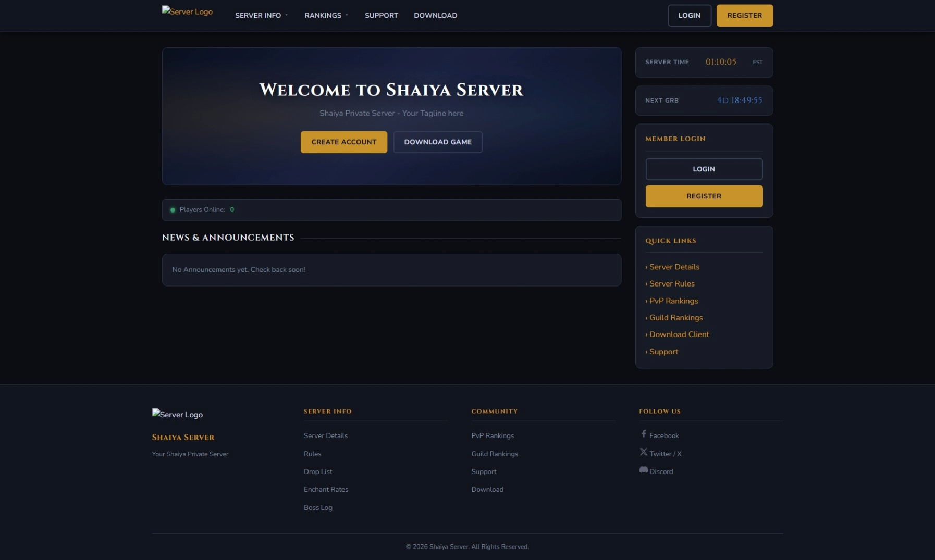
Task: Click the No Announcements yet message
Action: [x=239, y=269]
